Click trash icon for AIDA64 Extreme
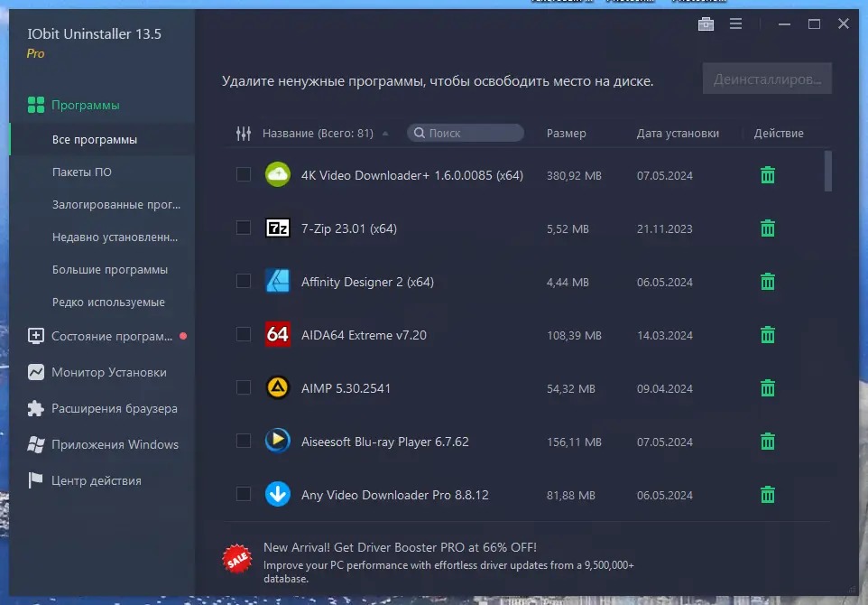The height and width of the screenshot is (605, 868). click(x=768, y=335)
